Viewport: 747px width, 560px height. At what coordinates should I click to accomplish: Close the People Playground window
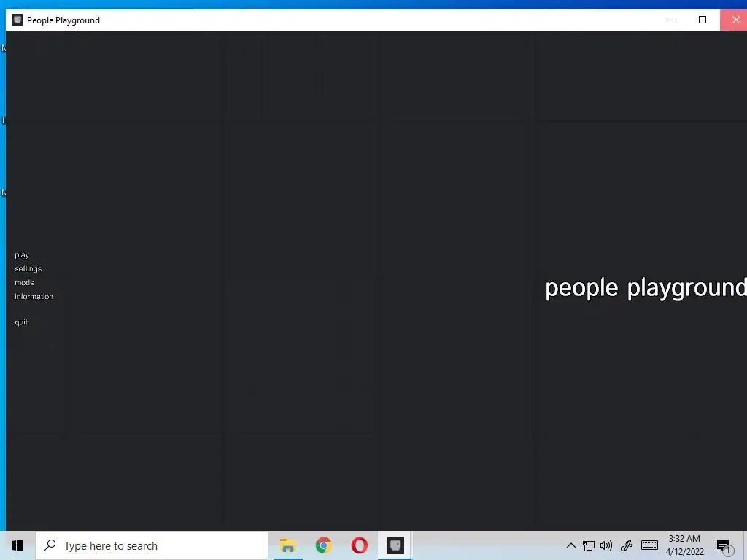point(734,20)
